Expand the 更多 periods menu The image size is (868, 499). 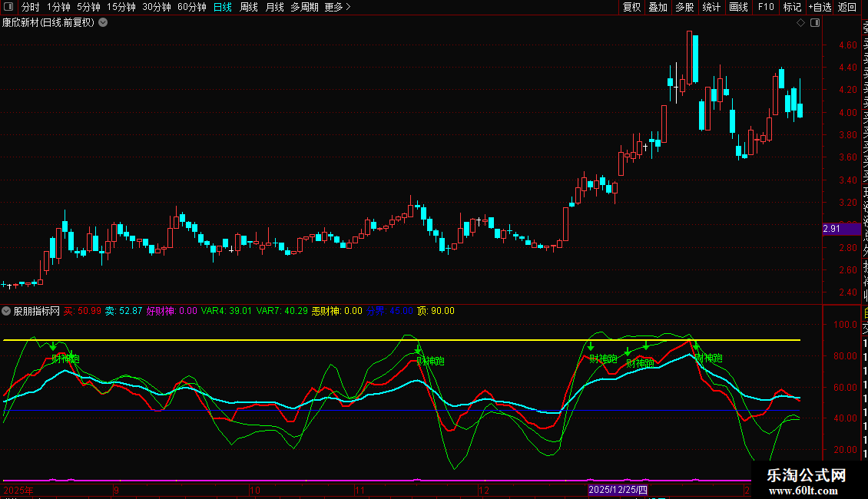(x=337, y=7)
